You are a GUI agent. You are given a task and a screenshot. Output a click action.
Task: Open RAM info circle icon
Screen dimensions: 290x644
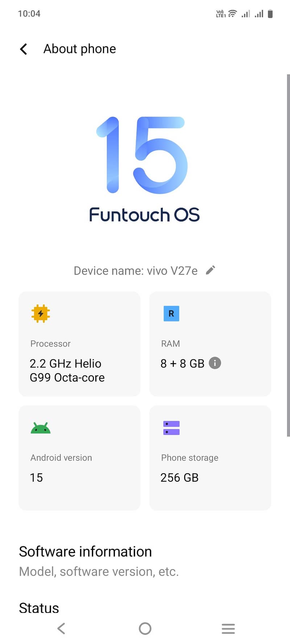click(215, 363)
